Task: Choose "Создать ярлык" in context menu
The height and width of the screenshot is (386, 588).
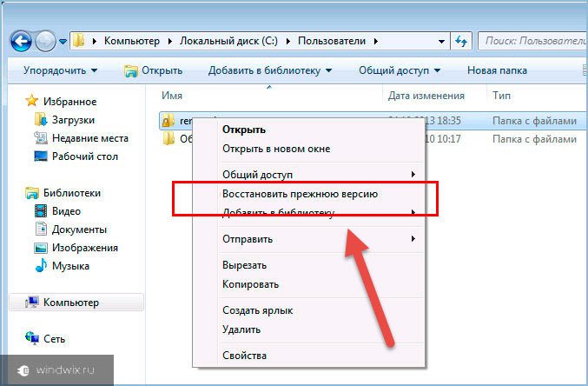Action: (x=257, y=310)
